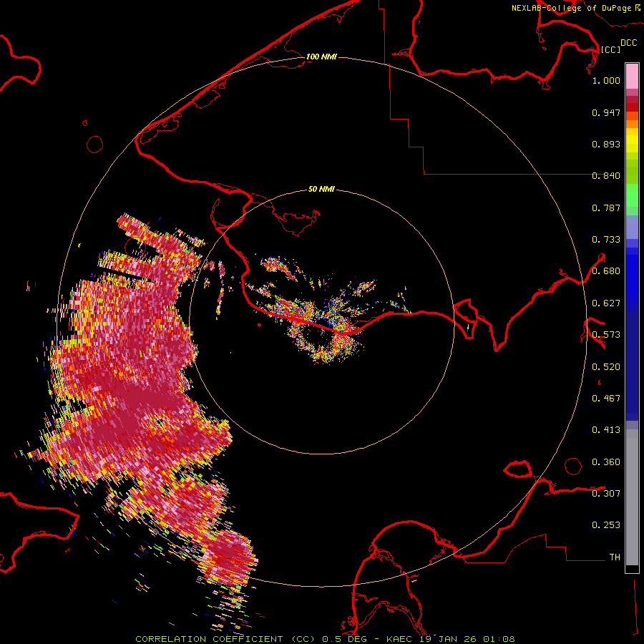This screenshot has height=644, width=644.
Task: Select the 0.787 scale value
Action: click(x=606, y=208)
